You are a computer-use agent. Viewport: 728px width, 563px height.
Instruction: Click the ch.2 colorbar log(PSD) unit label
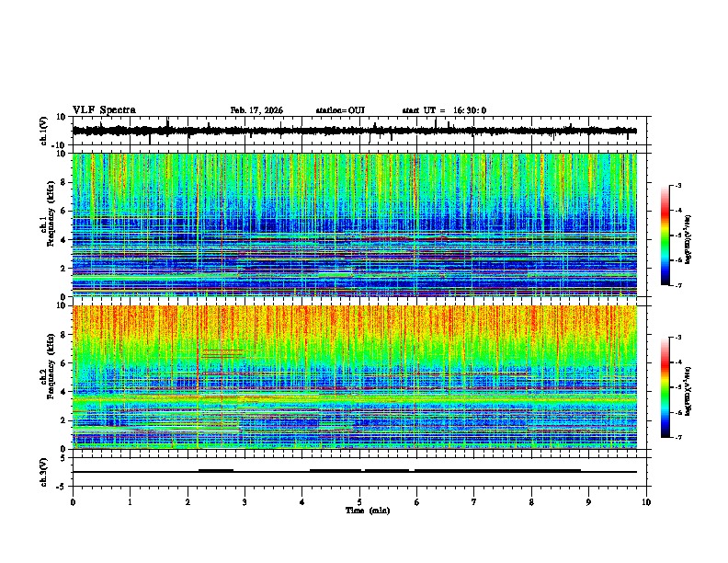688,391
